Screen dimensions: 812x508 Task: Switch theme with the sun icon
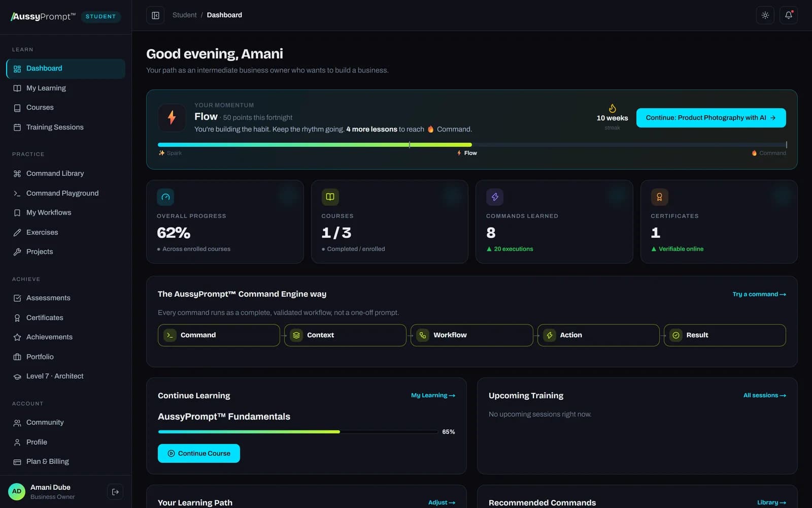pyautogui.click(x=765, y=15)
